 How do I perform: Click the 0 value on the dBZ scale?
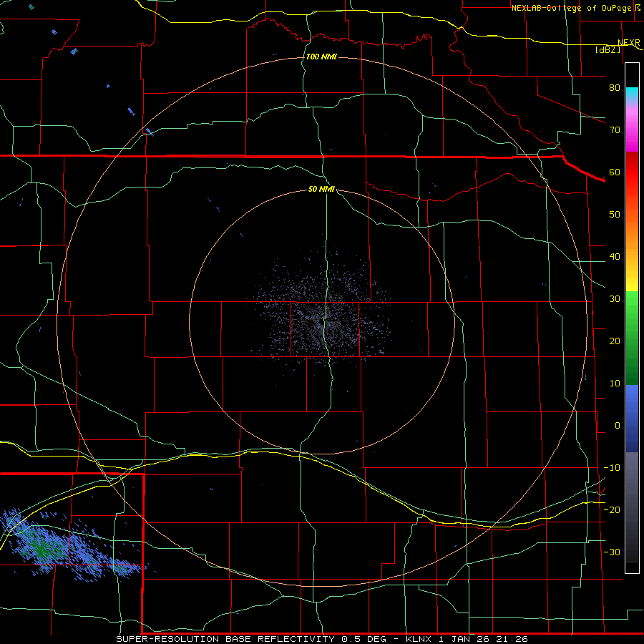(x=618, y=426)
